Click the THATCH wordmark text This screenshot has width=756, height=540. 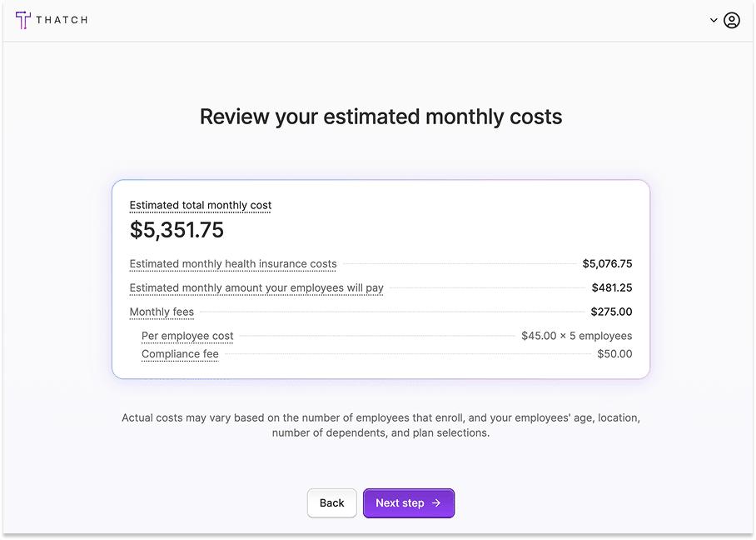[62, 20]
